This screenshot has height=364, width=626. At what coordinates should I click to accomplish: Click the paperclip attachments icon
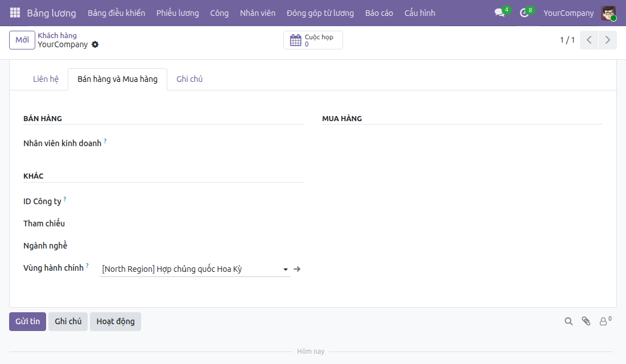pyautogui.click(x=586, y=321)
